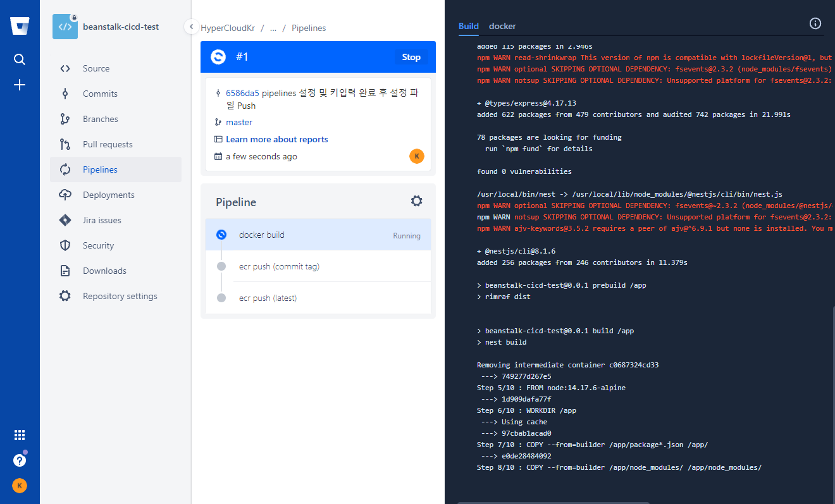This screenshot has width=835, height=504.
Task: Click the '+ @nestjs/cli@8.1.6' log line
Action: coord(516,251)
